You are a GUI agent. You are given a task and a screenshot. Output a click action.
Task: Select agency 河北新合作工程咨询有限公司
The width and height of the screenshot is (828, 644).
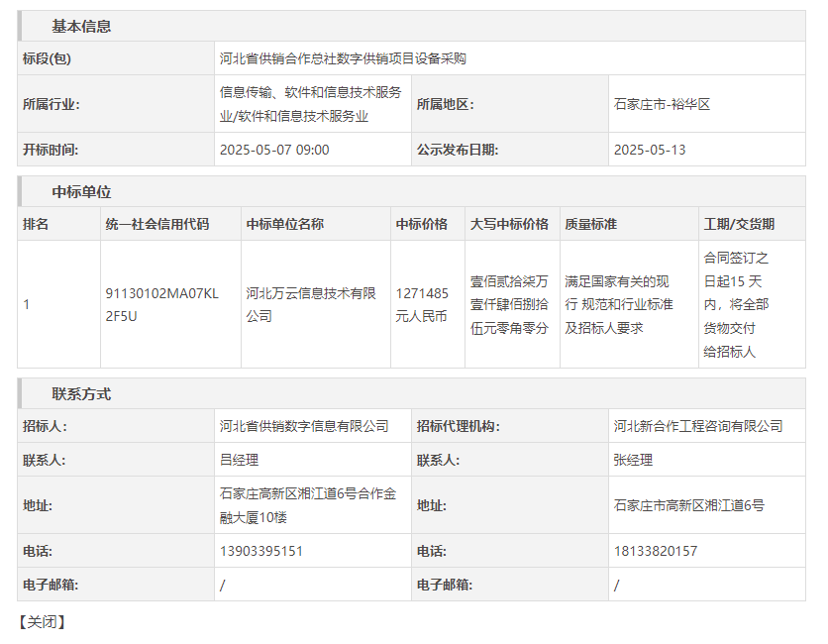698,426
